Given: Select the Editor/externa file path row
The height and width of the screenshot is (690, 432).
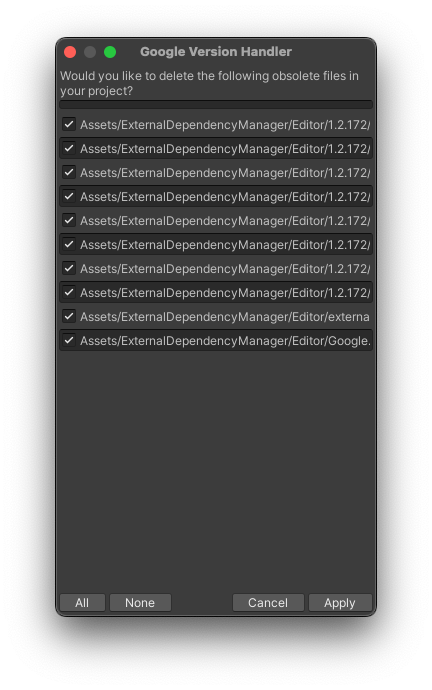Looking at the screenshot, I should tap(216, 316).
